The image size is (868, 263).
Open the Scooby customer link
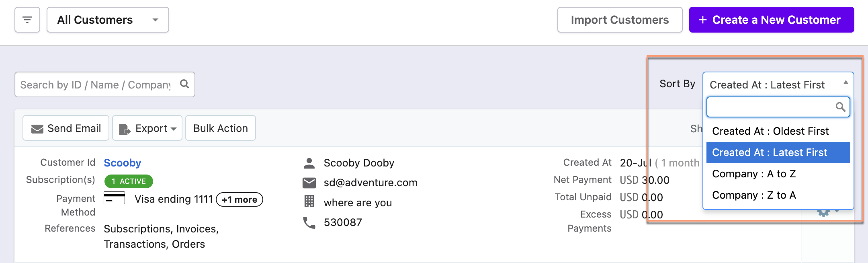(123, 163)
